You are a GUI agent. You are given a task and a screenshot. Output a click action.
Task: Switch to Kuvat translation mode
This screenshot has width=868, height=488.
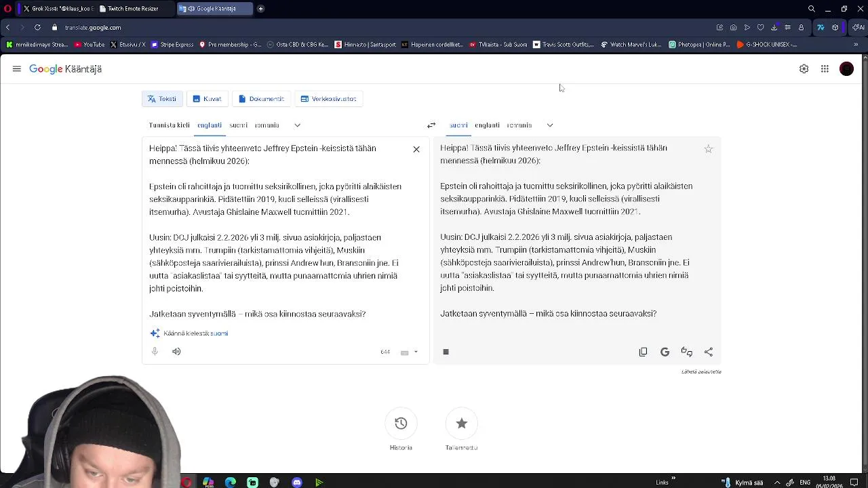point(207,99)
